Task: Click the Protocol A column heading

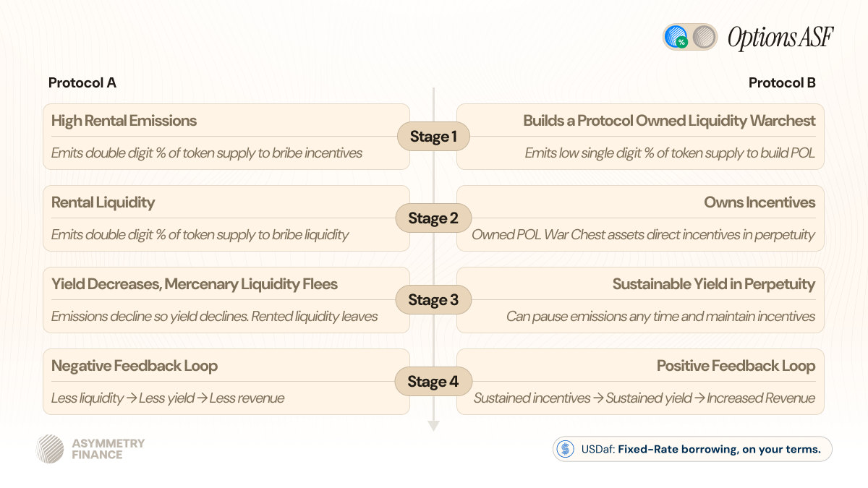Action: pos(82,83)
